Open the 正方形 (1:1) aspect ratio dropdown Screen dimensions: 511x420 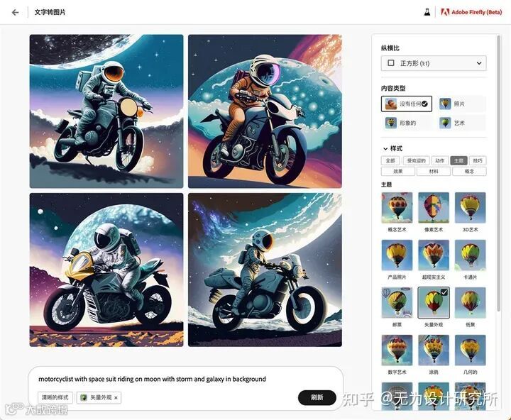[434, 63]
